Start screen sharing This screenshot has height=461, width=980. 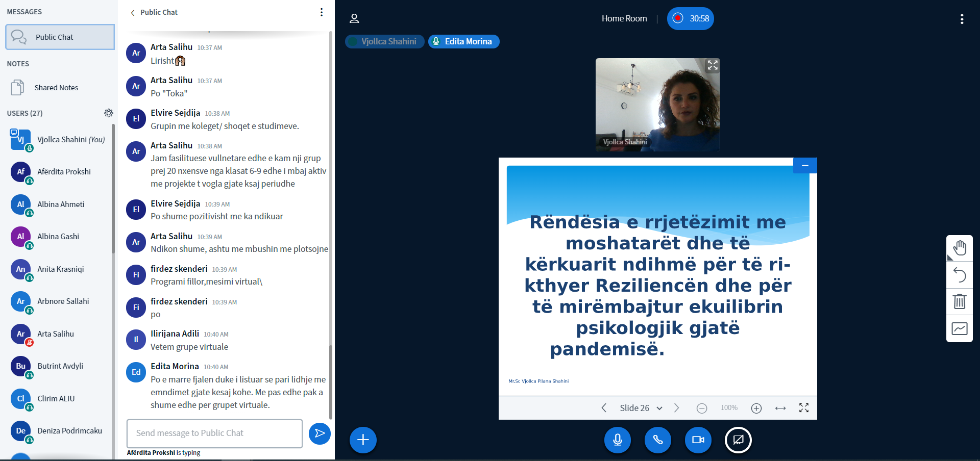point(738,440)
